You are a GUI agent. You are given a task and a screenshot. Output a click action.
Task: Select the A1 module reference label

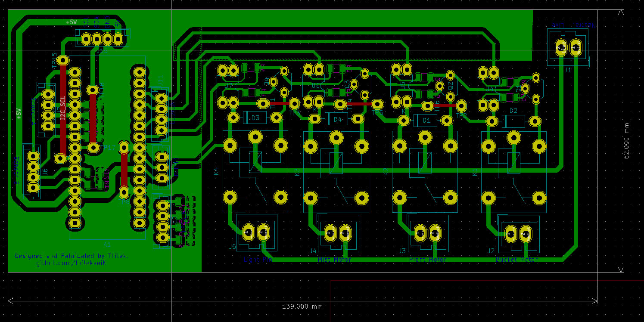point(107,244)
